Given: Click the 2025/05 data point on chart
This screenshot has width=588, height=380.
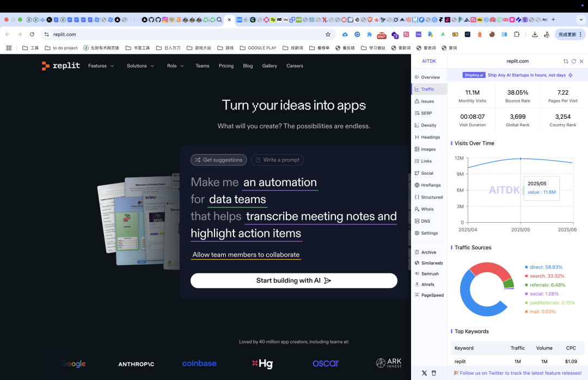Looking at the screenshot, I should click(x=520, y=158).
